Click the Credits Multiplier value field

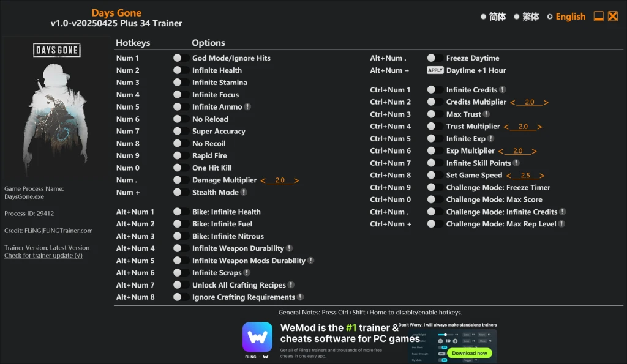tap(530, 103)
